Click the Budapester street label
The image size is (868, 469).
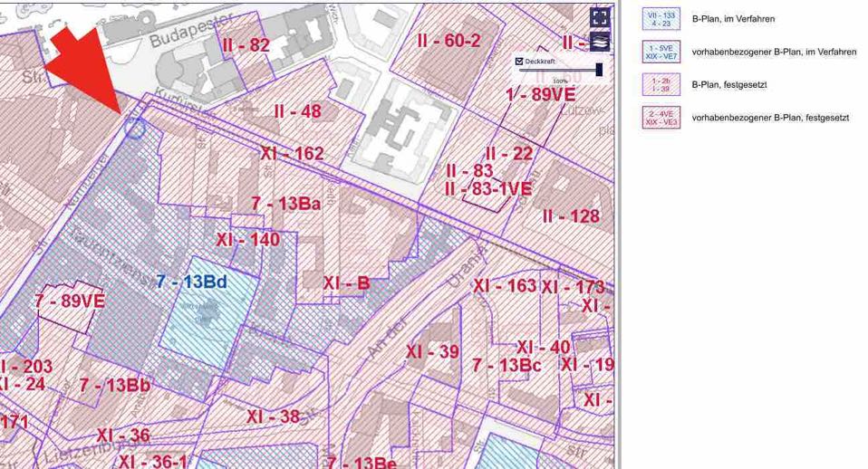pos(191,32)
